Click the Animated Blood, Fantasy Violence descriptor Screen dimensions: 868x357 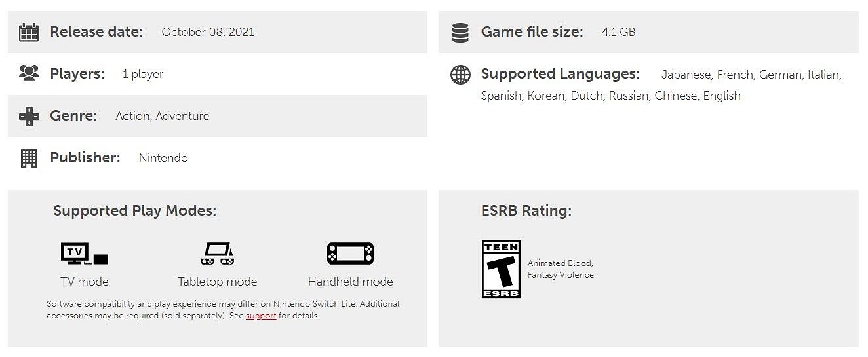click(561, 269)
